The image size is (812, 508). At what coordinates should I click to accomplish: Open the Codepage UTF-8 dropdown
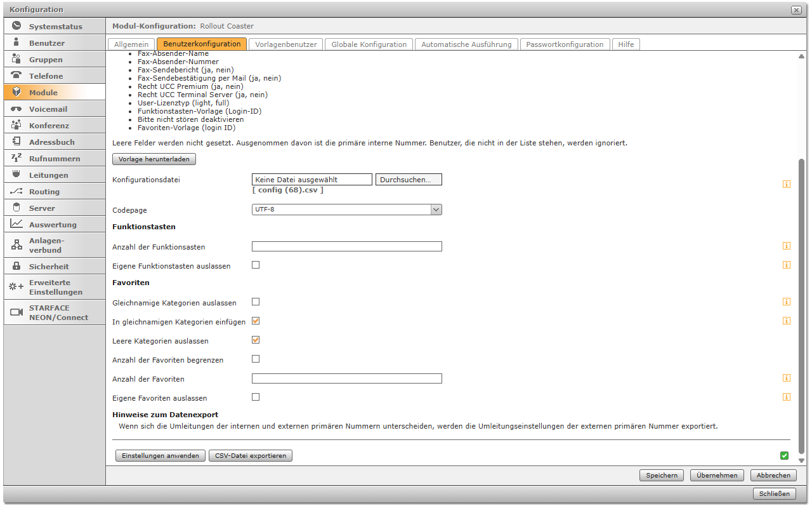tap(347, 210)
